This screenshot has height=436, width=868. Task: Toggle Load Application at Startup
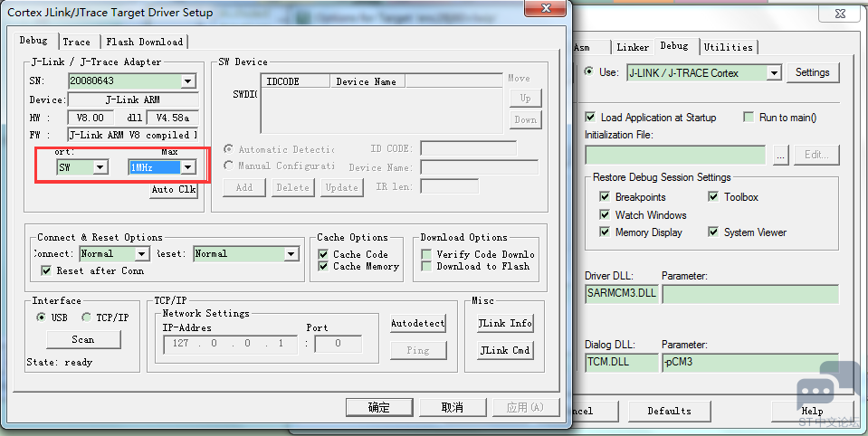click(x=591, y=118)
